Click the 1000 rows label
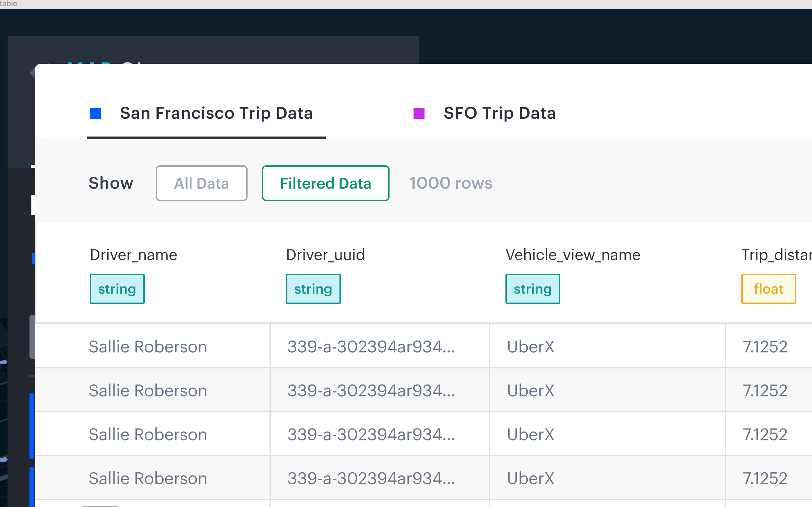 tap(451, 183)
